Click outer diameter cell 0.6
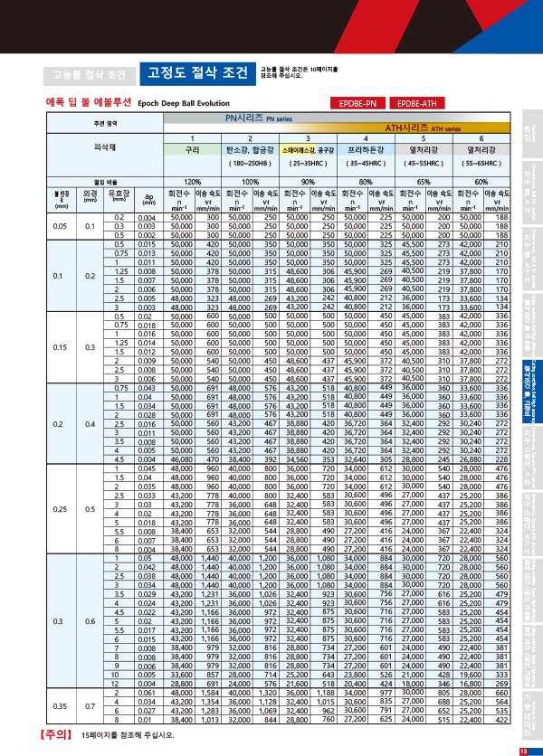Screen dimensions: 543x756 pyautogui.click(x=90, y=621)
